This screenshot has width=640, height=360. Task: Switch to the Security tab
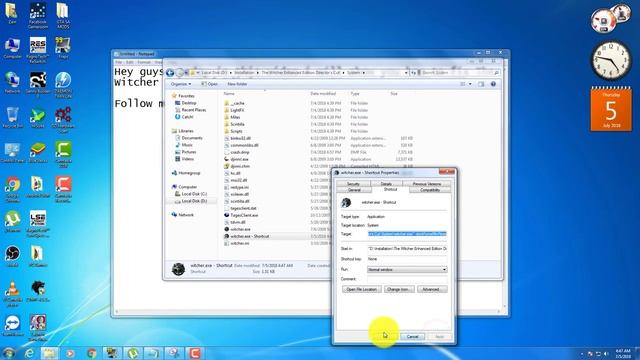[x=353, y=184]
